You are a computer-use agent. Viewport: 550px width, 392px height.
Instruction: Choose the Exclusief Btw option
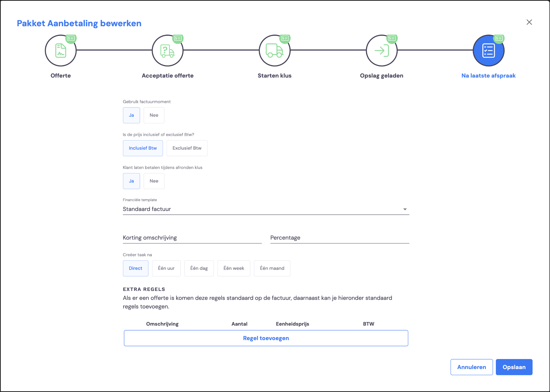(187, 148)
